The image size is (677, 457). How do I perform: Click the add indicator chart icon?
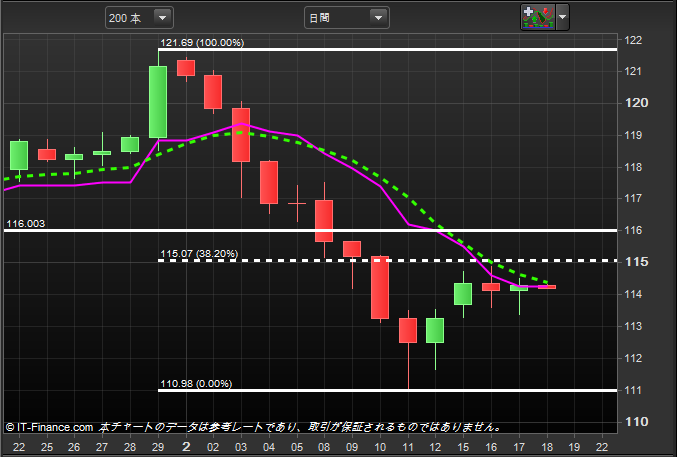tap(538, 17)
